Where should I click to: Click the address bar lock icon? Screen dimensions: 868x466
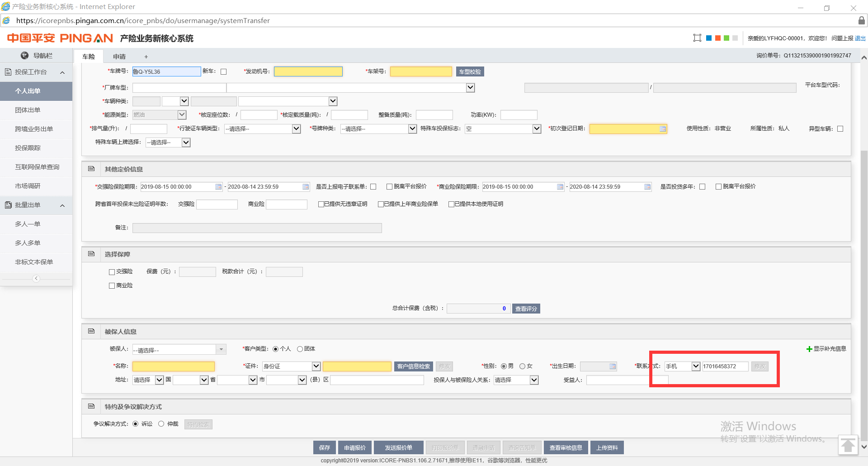pyautogui.click(x=862, y=20)
